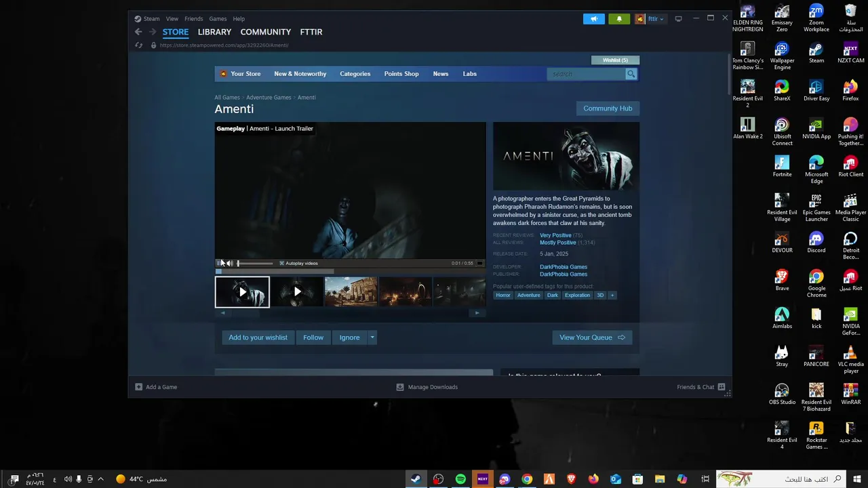Screen dimensions: 868x488
Task: Open VLC media player desktop icon
Action: point(850,360)
